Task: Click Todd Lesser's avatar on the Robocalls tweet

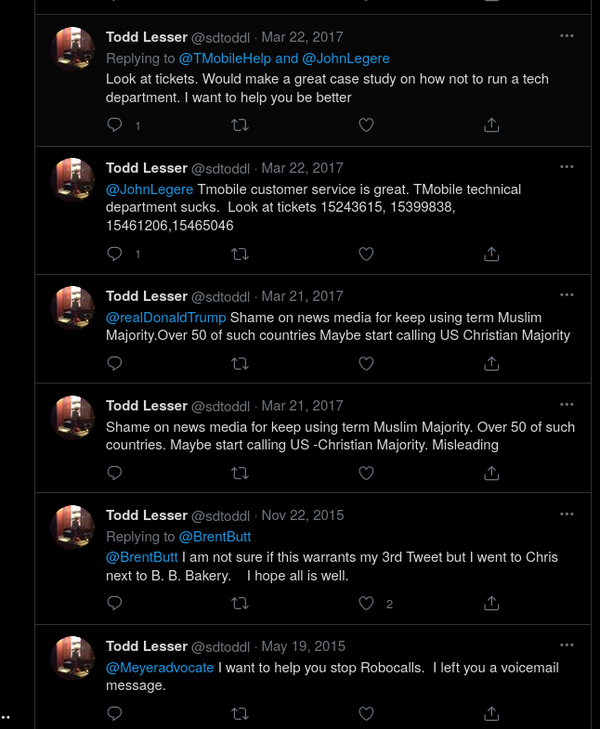Action: 74,657
